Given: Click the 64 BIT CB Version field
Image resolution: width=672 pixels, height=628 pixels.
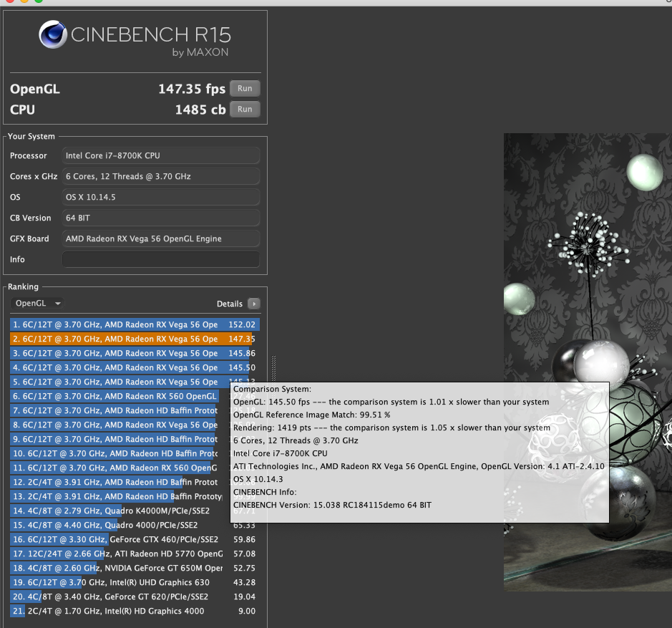Looking at the screenshot, I should [x=161, y=218].
